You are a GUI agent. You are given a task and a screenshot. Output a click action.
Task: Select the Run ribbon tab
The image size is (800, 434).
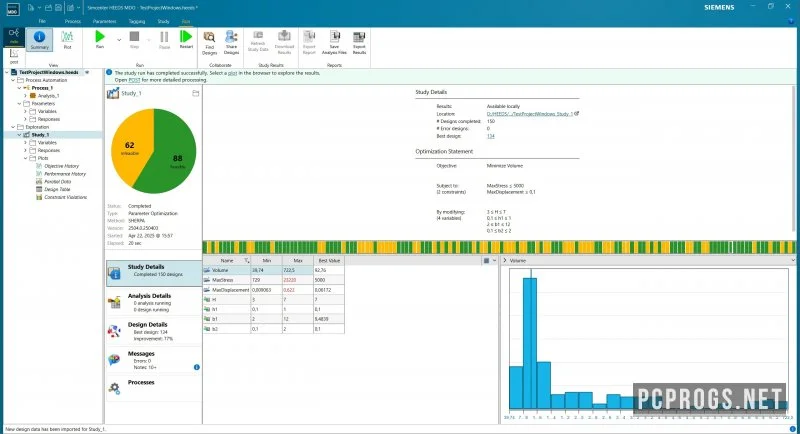(x=186, y=21)
